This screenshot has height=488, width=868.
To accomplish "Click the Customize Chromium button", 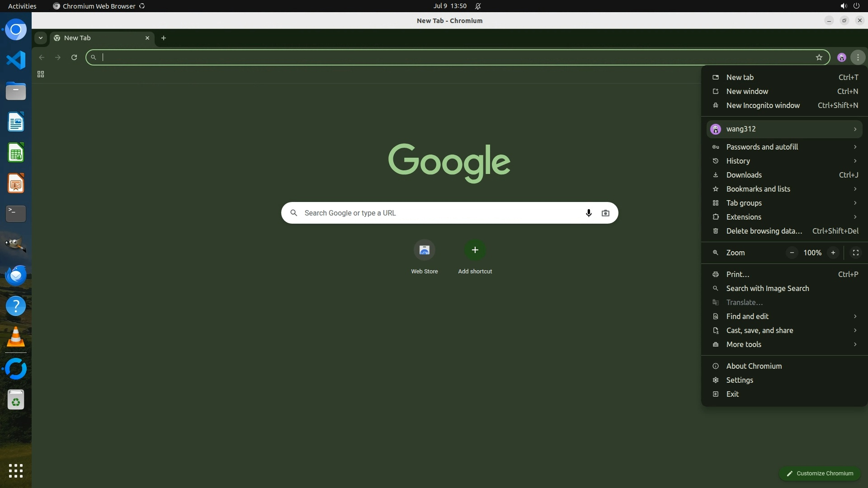I will 819,473.
